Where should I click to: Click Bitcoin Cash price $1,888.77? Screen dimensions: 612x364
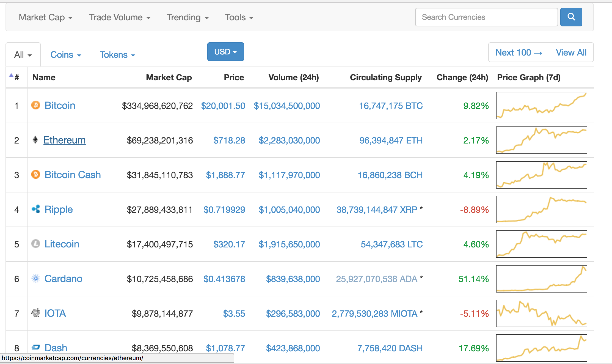[225, 175]
